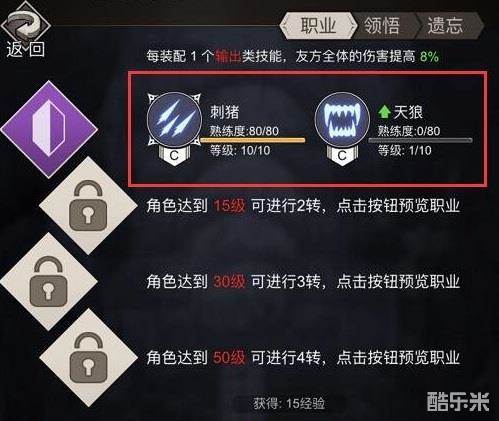
Task: Open the 领悟 tab
Action: click(382, 25)
